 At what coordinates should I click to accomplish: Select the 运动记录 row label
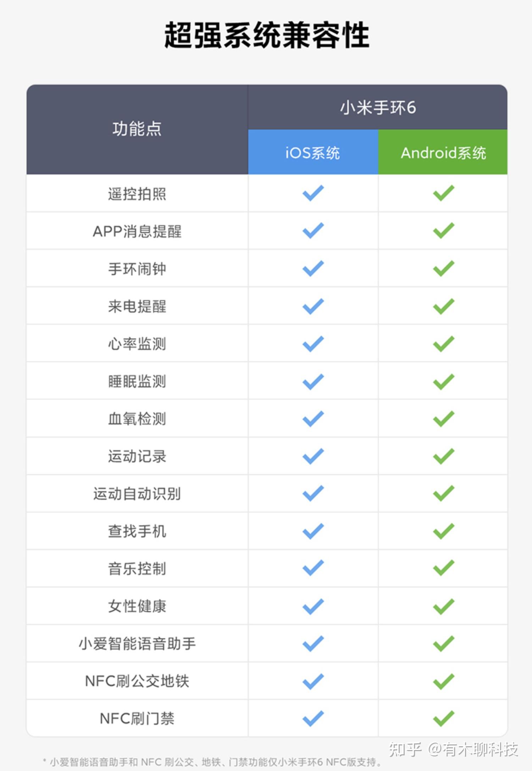click(137, 456)
